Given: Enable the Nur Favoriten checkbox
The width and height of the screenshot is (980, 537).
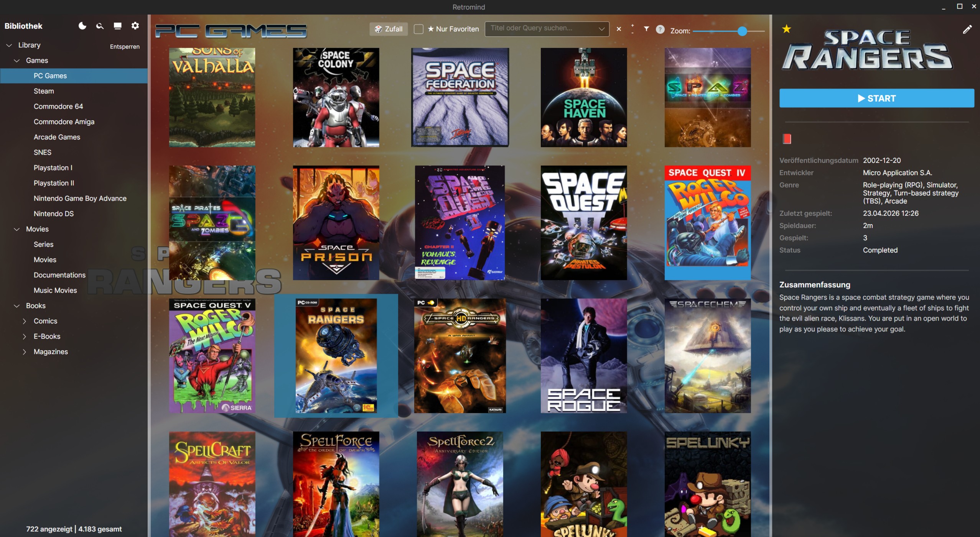Looking at the screenshot, I should click(x=418, y=29).
